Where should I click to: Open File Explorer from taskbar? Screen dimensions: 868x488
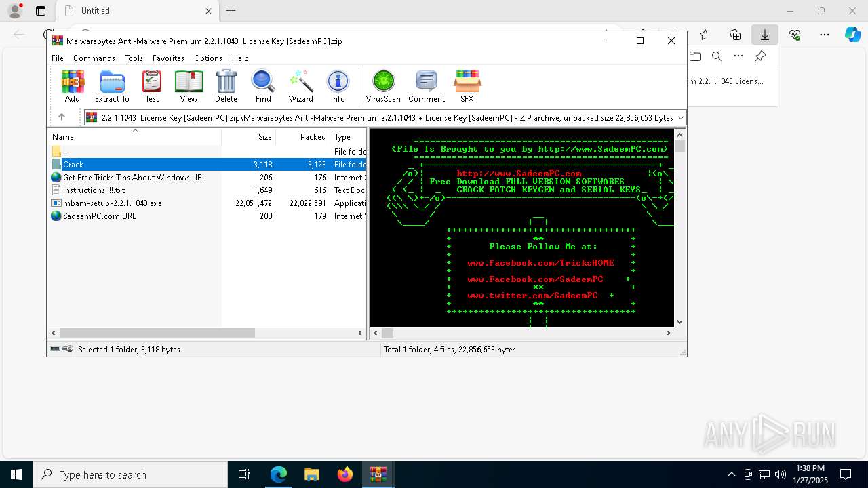point(312,474)
